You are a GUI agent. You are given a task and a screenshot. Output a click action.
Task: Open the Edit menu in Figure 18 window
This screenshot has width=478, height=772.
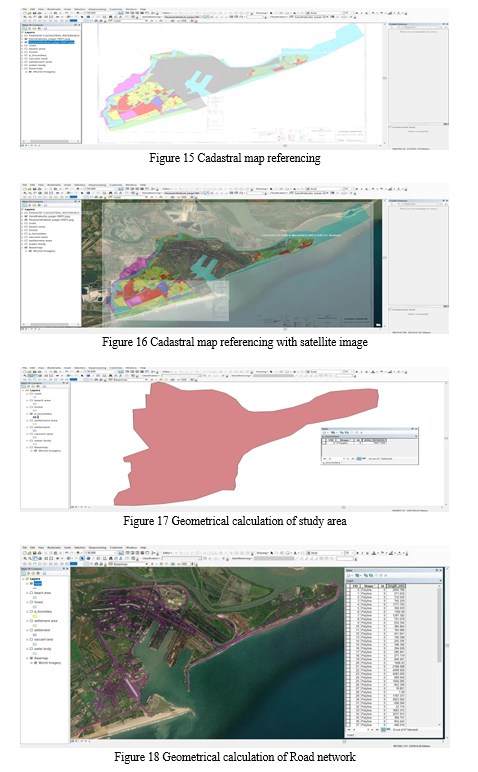(x=32, y=547)
